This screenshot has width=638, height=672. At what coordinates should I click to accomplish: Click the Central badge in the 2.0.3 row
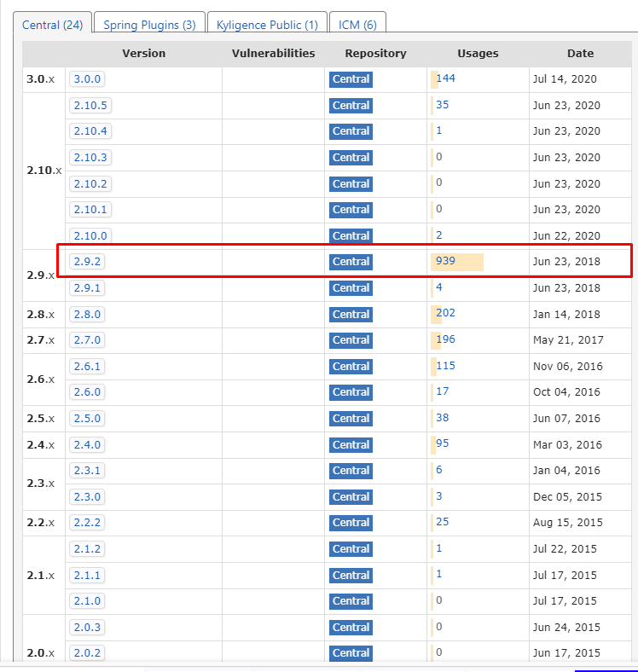[x=351, y=628]
